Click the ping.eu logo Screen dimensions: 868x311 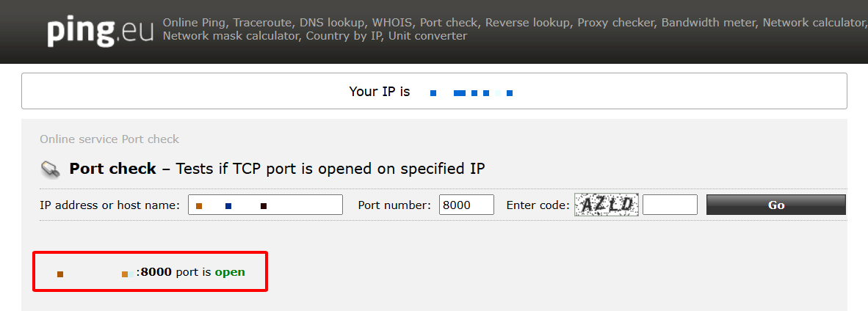point(101,31)
